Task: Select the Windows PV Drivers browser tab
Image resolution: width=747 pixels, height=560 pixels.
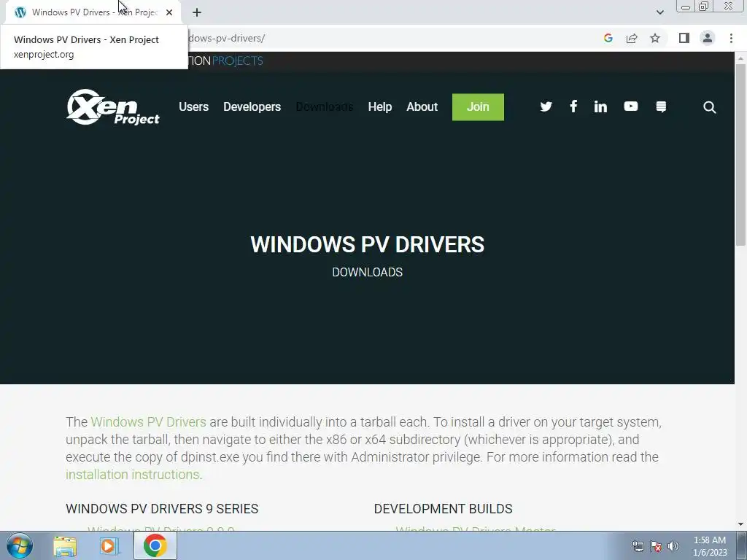Action: pos(93,13)
